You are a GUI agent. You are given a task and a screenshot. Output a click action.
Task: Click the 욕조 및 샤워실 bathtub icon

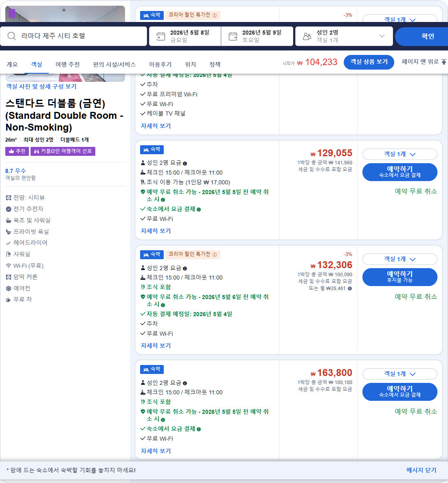(x=9, y=221)
